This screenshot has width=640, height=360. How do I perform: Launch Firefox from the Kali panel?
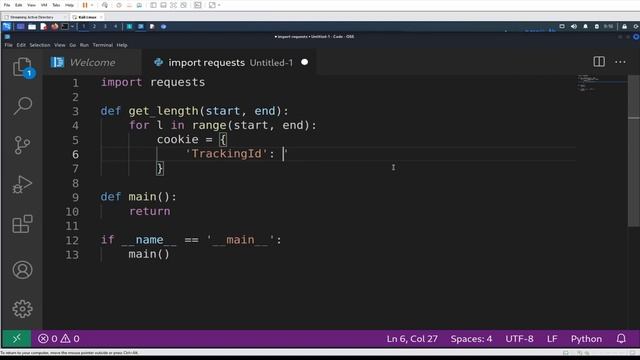[54, 27]
